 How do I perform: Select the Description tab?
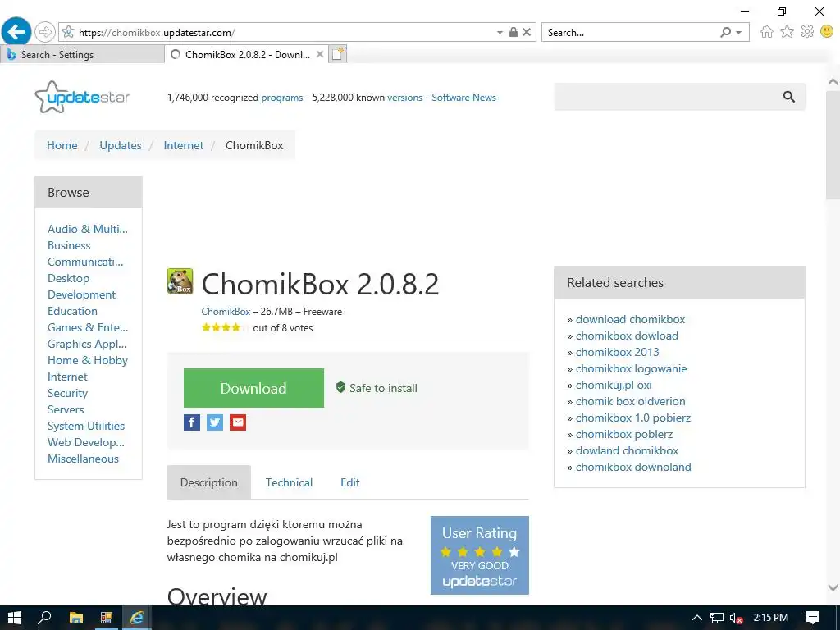[x=209, y=482]
